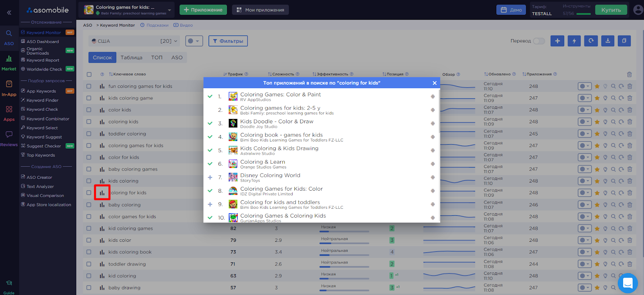Image resolution: width=644 pixels, height=295 pixels.
Task: Click the trash icon in the table header
Action: (630, 74)
